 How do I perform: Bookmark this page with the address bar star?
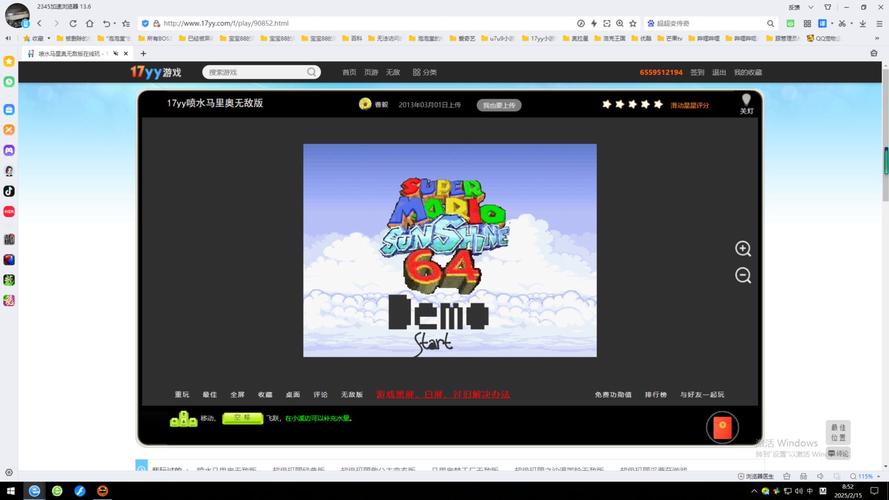pyautogui.click(x=633, y=23)
